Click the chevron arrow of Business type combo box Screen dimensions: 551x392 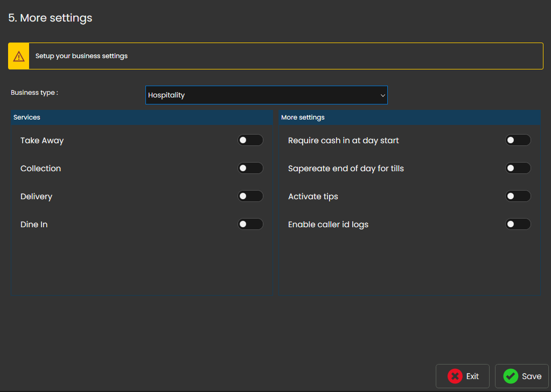[382, 95]
